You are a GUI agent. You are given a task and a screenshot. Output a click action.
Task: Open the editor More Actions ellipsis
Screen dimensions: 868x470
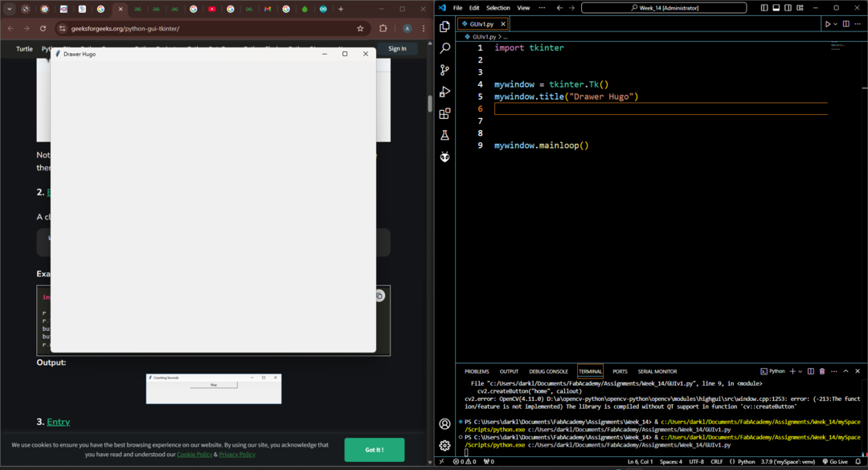tap(858, 24)
